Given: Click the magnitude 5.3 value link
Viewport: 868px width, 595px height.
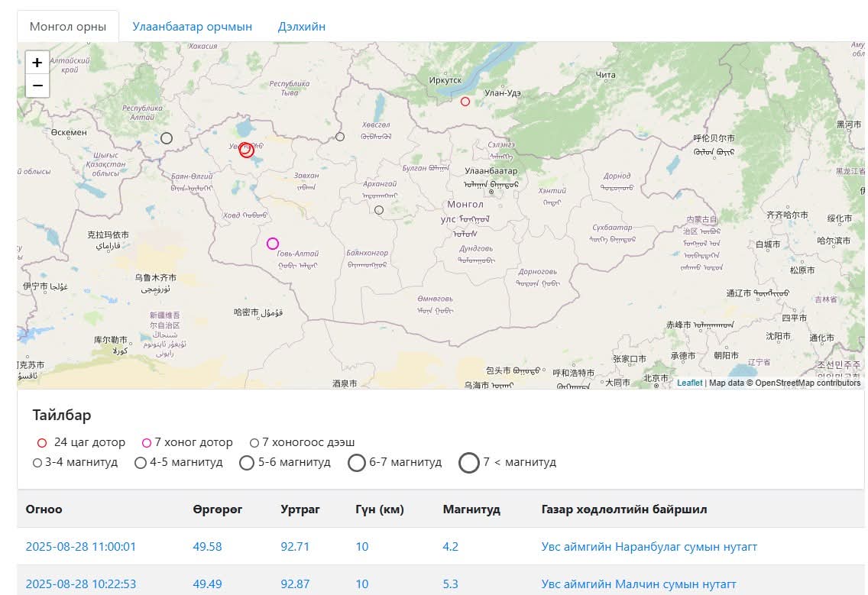Looking at the screenshot, I should tap(450, 584).
